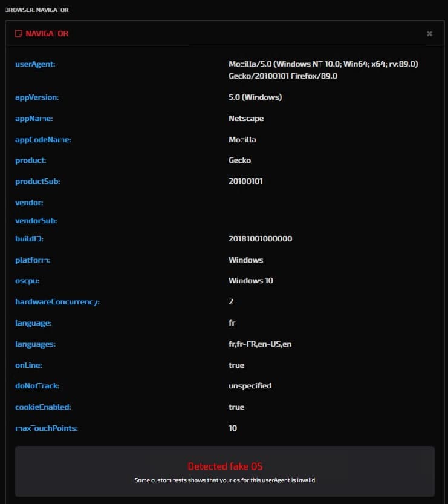Click the Detected fake OS warning heading
The image size is (448, 504).
click(225, 466)
